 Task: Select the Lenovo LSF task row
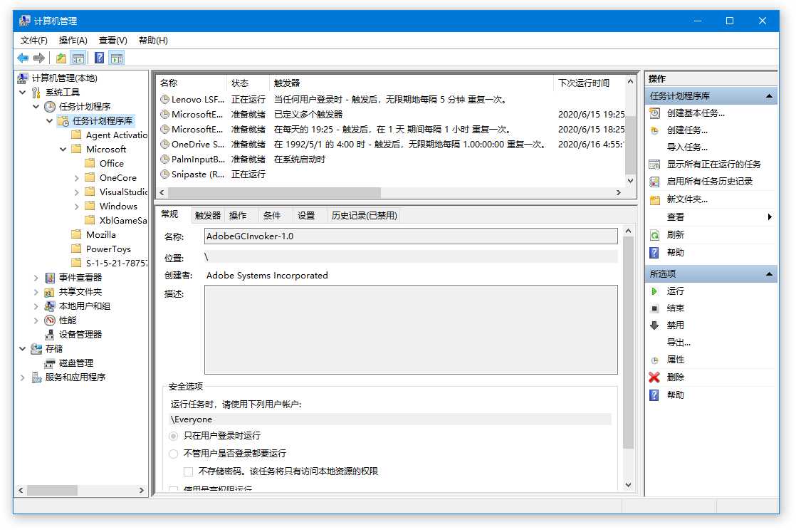coord(392,100)
